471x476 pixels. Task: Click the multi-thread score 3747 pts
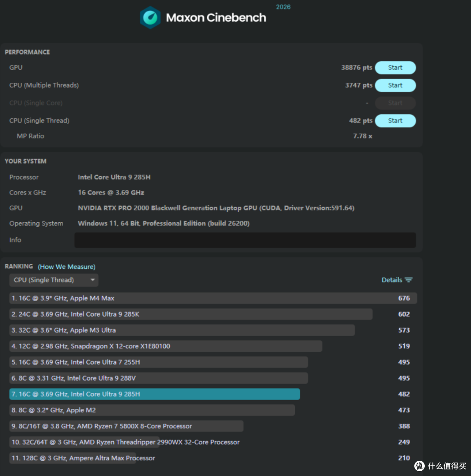[x=358, y=85]
